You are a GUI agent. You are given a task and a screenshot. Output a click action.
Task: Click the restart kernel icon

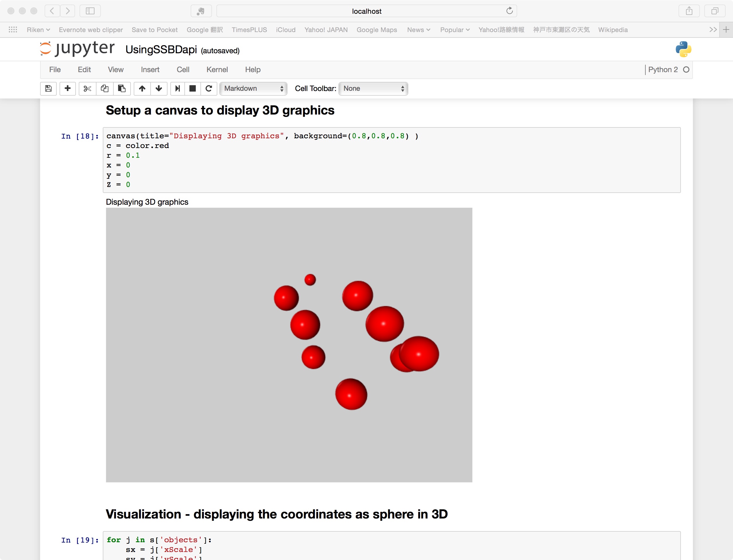[x=209, y=88]
